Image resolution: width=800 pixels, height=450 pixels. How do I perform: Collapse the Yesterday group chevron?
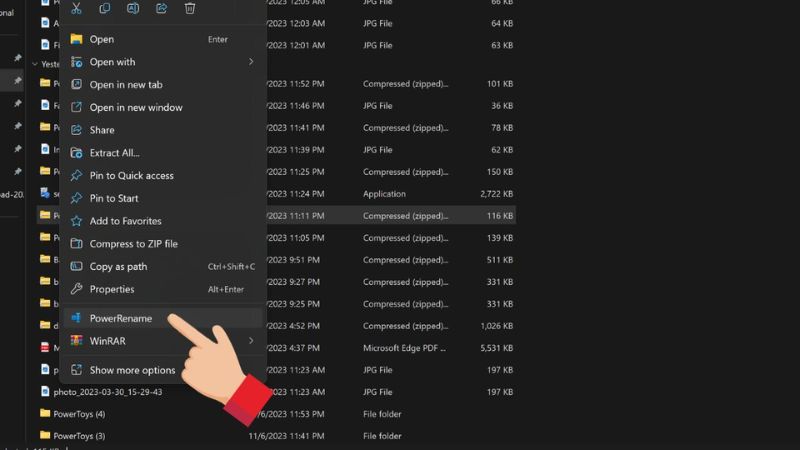point(35,63)
